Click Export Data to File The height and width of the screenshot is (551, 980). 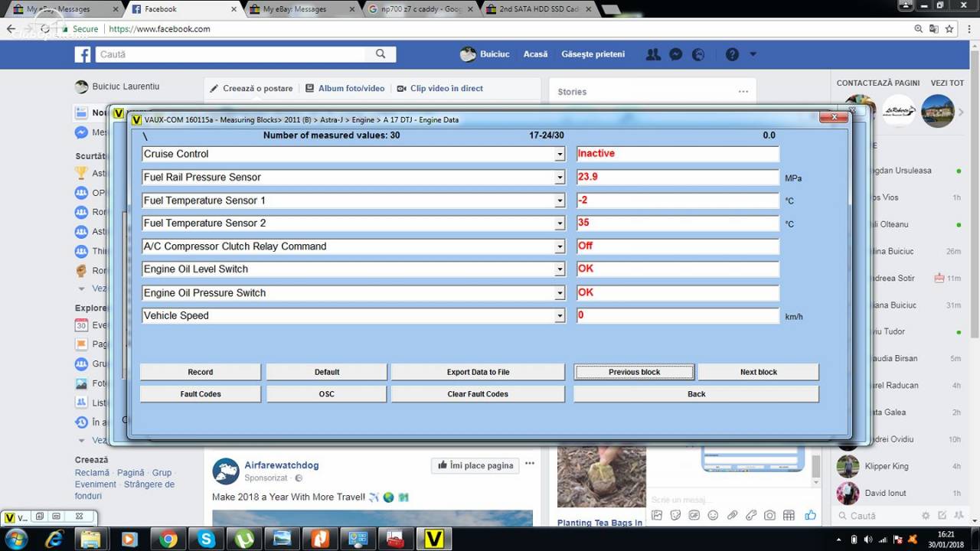point(478,372)
